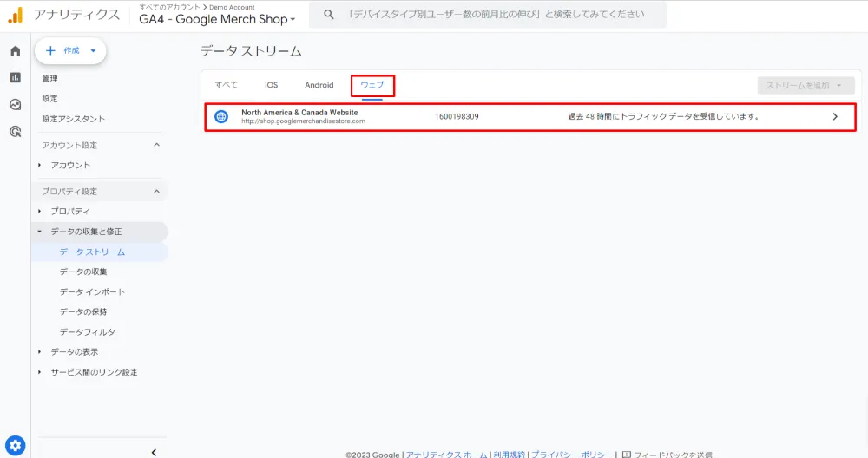Viewport: 868px width, 458px height.
Task: Open 利用規約 footer link
Action: point(510,455)
